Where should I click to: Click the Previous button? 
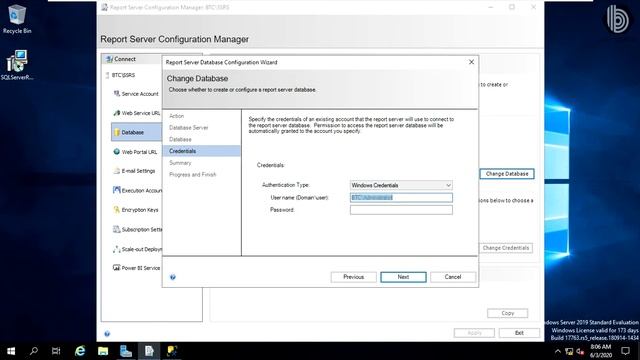(353, 277)
